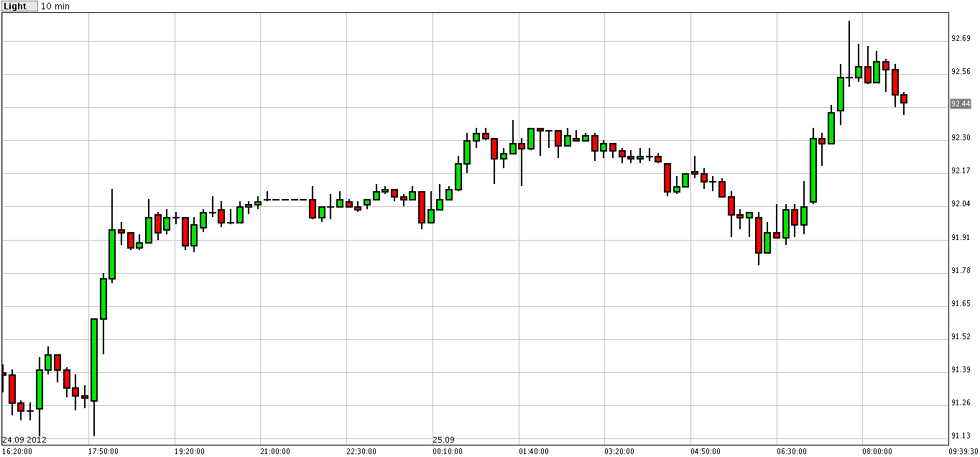Click the 03:20:00 time axis label
The image size is (980, 457).
(x=619, y=451)
